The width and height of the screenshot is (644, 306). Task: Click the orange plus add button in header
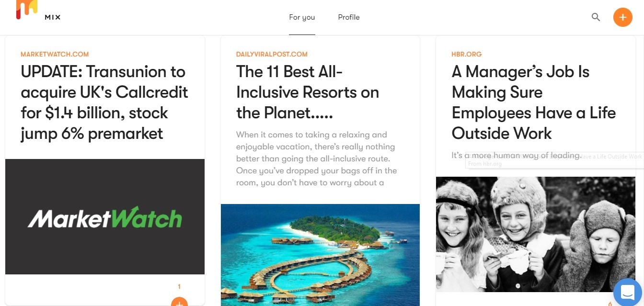point(622,17)
